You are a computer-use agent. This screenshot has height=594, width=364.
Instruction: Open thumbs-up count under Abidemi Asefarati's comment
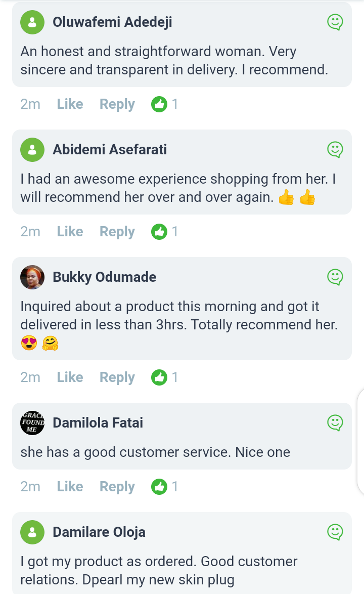click(165, 232)
